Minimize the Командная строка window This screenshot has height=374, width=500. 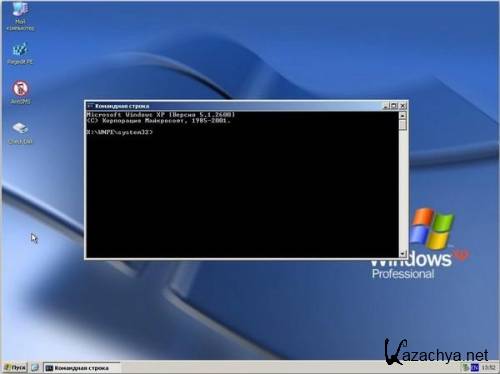[x=386, y=106]
